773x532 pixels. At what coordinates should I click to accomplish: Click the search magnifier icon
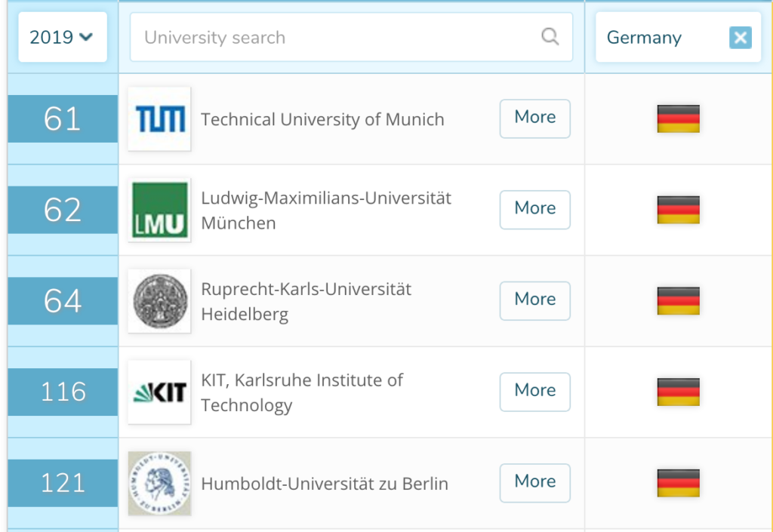point(550,36)
